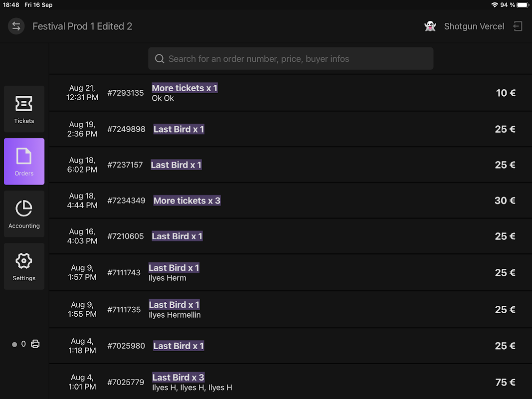Open the More tickets x 3 order

290,201
